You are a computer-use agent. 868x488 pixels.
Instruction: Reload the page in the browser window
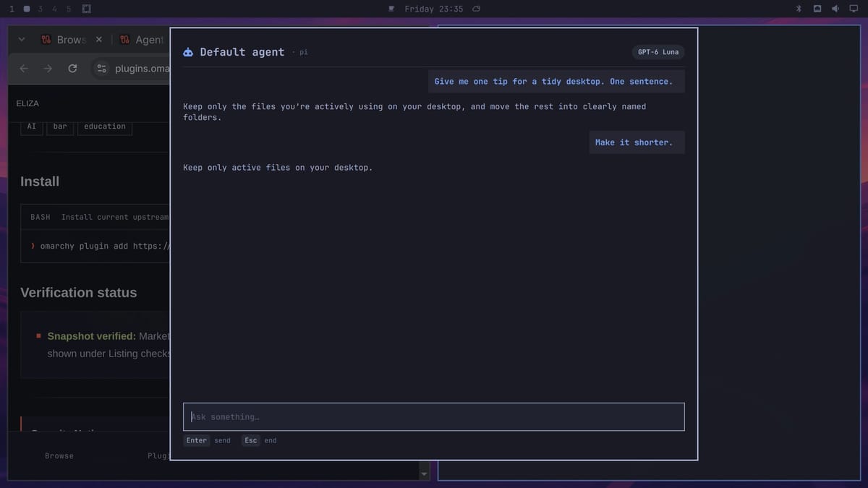click(x=72, y=69)
